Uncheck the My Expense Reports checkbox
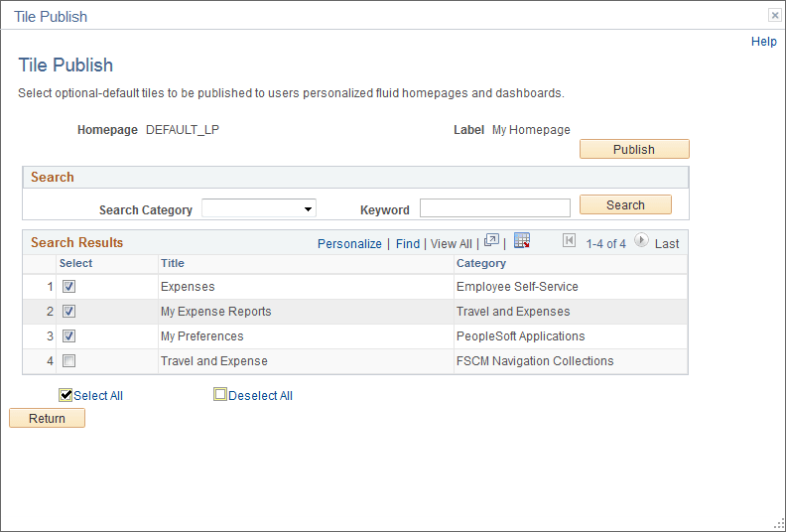Screen dimensions: 786x532 pyautogui.click(x=68, y=312)
